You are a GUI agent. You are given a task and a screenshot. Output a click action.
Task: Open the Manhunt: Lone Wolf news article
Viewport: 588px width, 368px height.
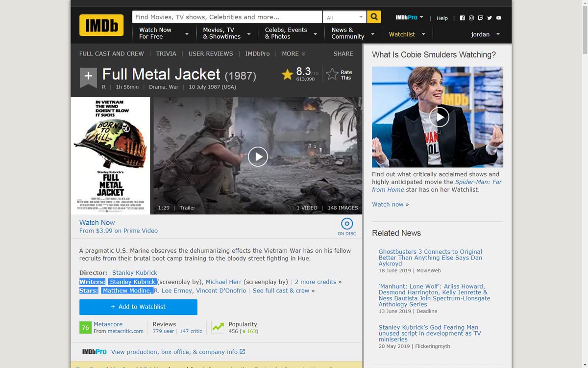point(434,295)
